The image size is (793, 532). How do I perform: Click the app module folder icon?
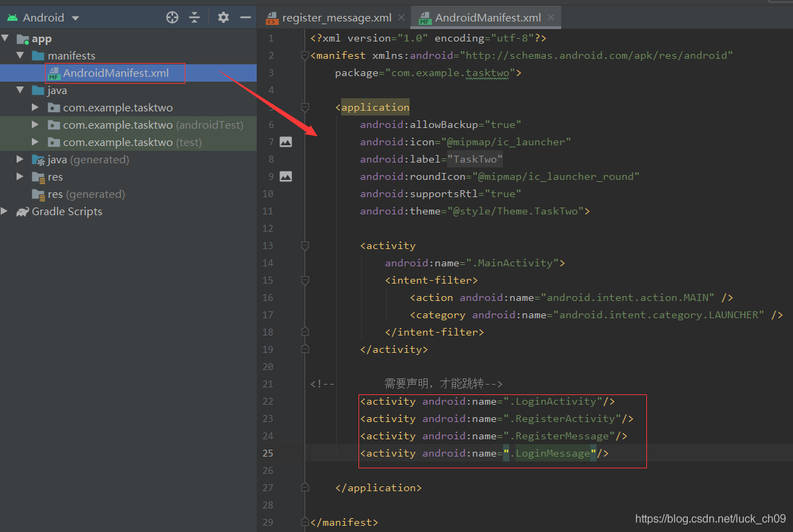click(x=23, y=39)
